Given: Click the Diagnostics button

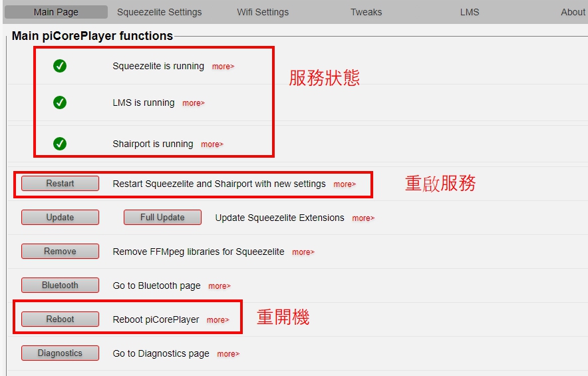Looking at the screenshot, I should pyautogui.click(x=60, y=353).
